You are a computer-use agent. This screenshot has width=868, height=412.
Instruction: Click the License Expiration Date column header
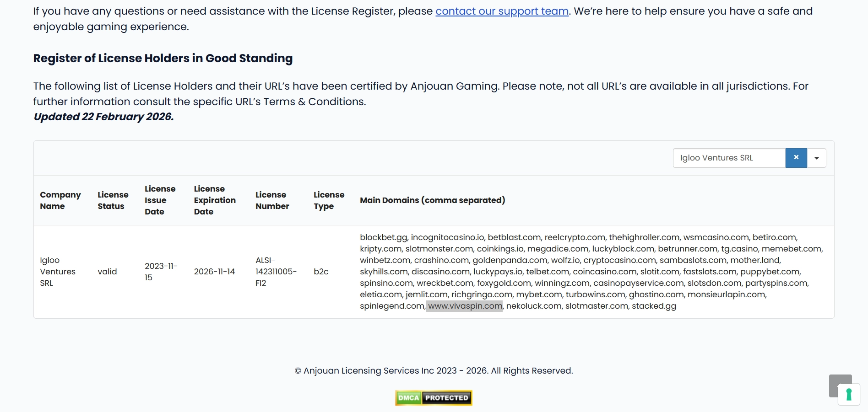(215, 200)
